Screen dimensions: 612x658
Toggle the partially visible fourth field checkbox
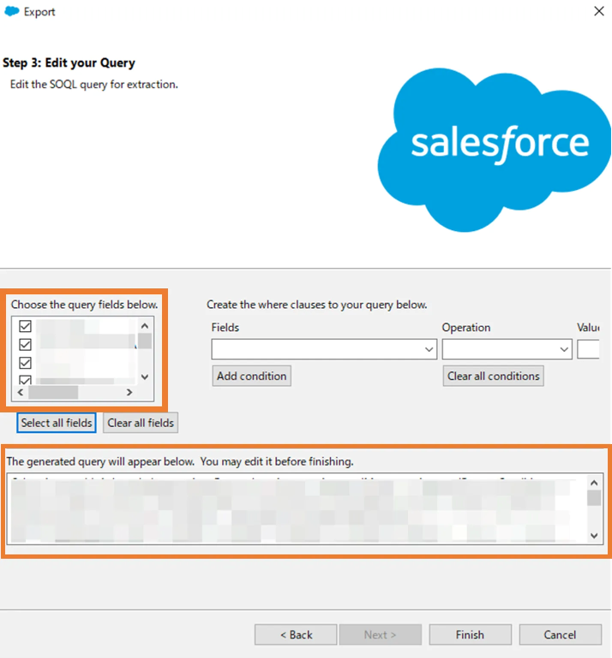pyautogui.click(x=25, y=380)
